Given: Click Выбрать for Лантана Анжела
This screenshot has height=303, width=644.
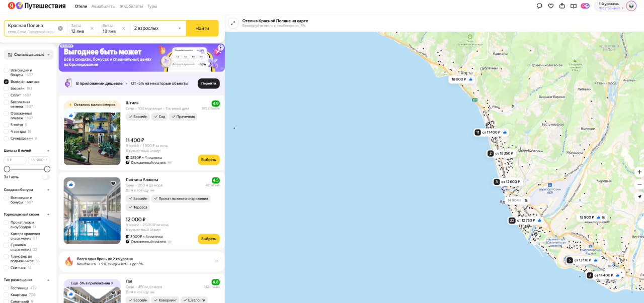Looking at the screenshot, I should point(208,239).
